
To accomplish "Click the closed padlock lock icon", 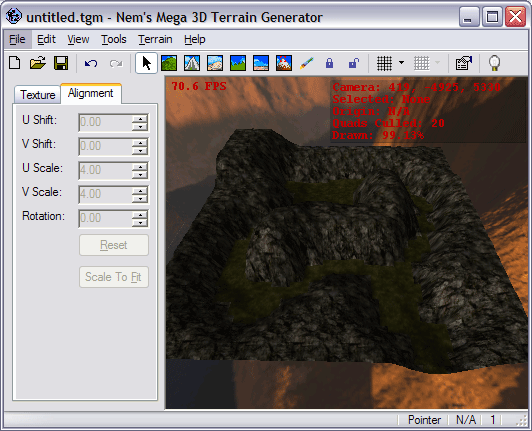I will point(329,63).
